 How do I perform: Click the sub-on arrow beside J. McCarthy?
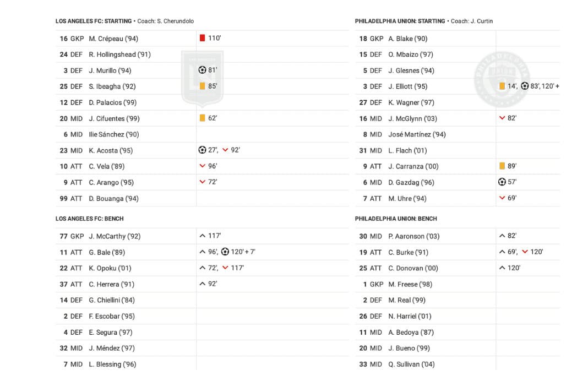[x=203, y=236]
